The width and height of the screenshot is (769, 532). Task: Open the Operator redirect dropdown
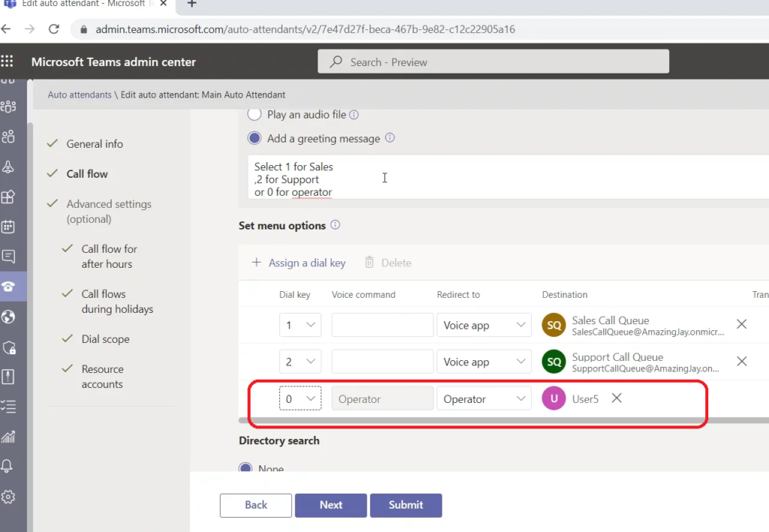(x=484, y=399)
